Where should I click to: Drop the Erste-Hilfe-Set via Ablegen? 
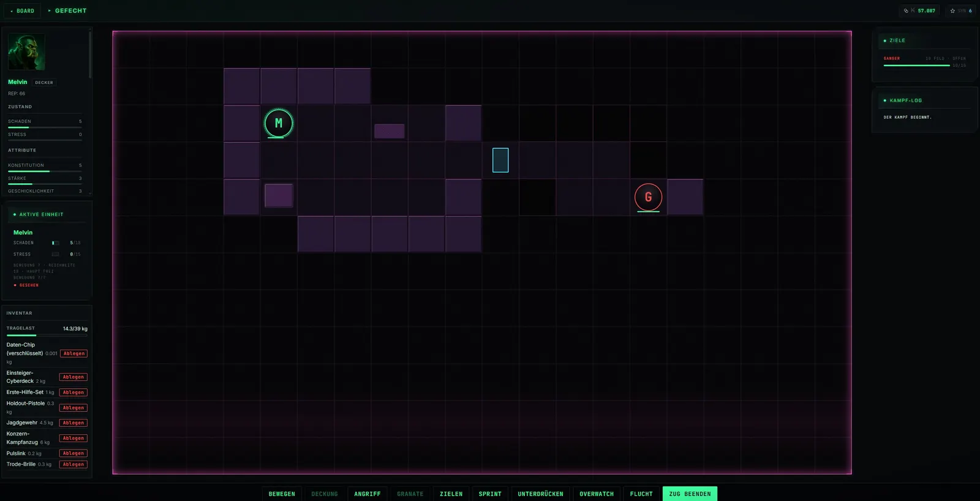73,393
